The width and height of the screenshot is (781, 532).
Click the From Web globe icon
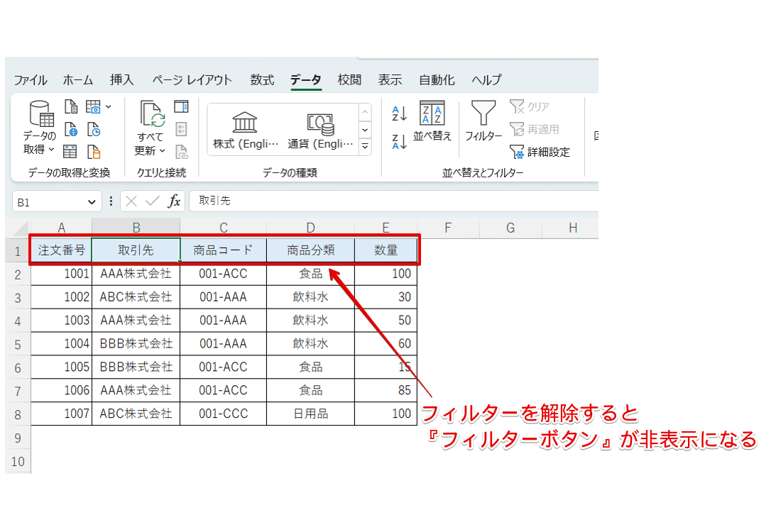tap(71, 129)
